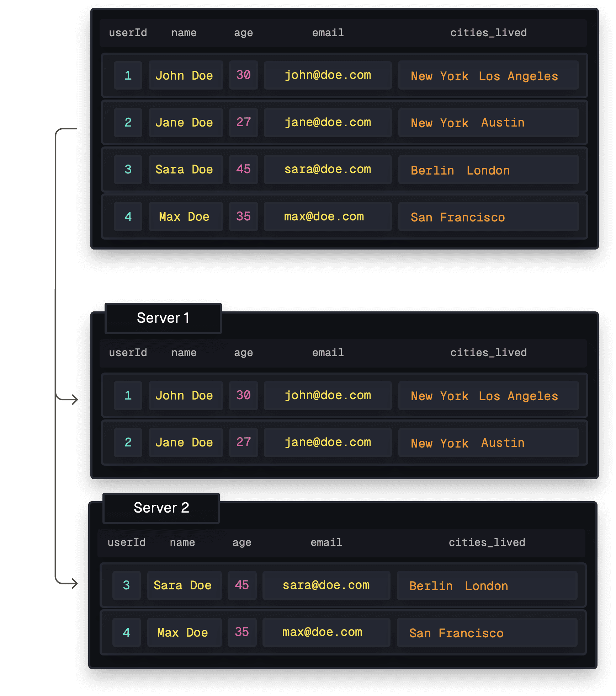Click New York Austin cities cell in Server 1
This screenshot has width=616, height=696.
coord(489,443)
